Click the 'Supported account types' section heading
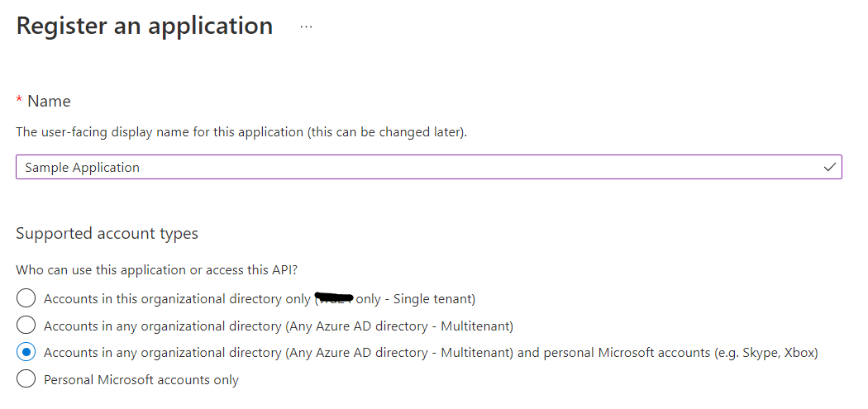The image size is (868, 409). tap(107, 234)
